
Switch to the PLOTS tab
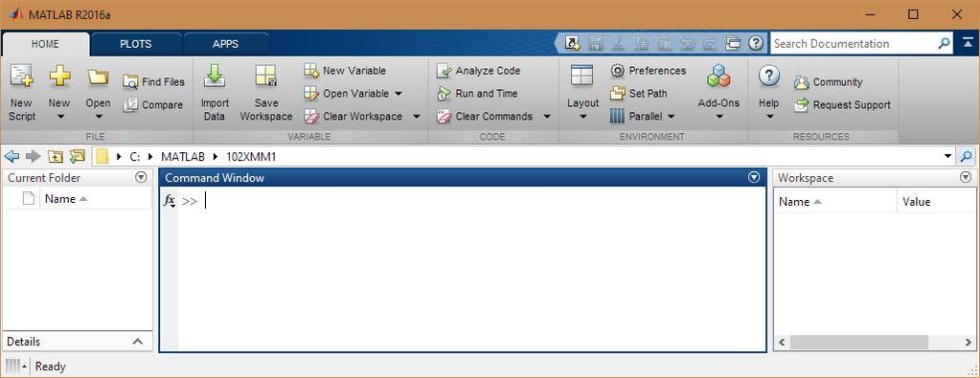click(136, 44)
